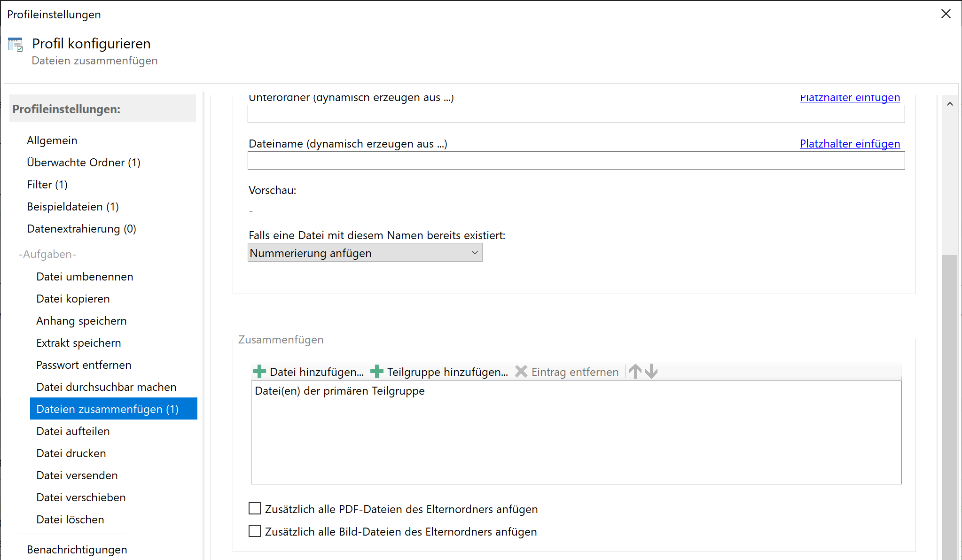Click the green plus 'Datei hinzufügen' icon
962x560 pixels.
(261, 371)
